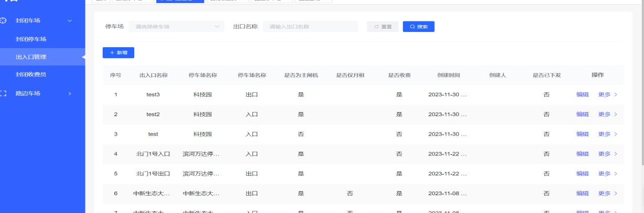Click the refresh icon on 重置 button
This screenshot has width=644, height=213.
click(x=377, y=27)
